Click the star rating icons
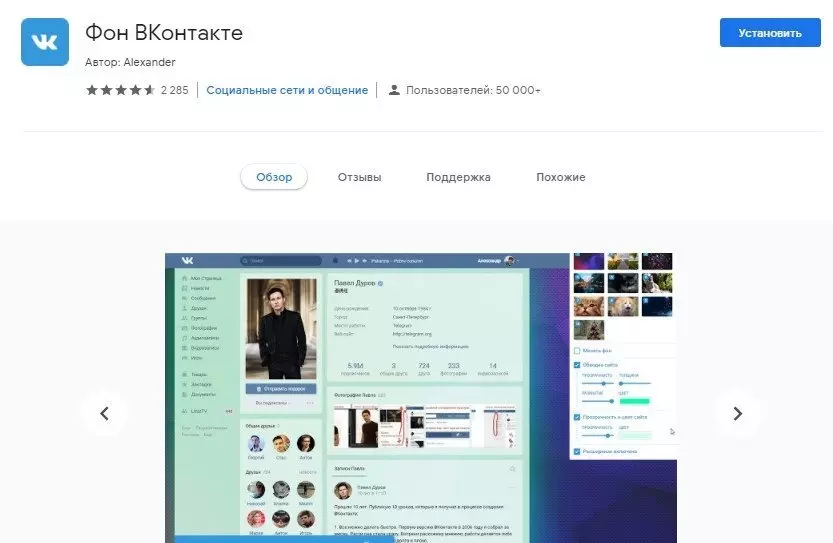The image size is (833, 543). pyautogui.click(x=120, y=90)
